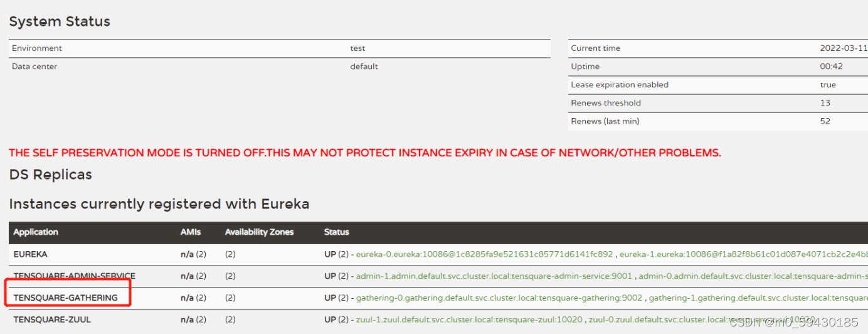The image size is (868, 334).
Task: Select the EUREKA application name
Action: click(30, 254)
